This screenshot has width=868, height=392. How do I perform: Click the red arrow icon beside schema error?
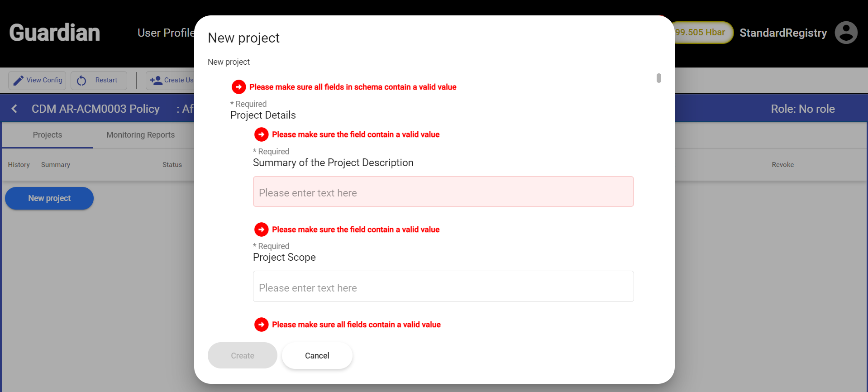[x=238, y=86]
